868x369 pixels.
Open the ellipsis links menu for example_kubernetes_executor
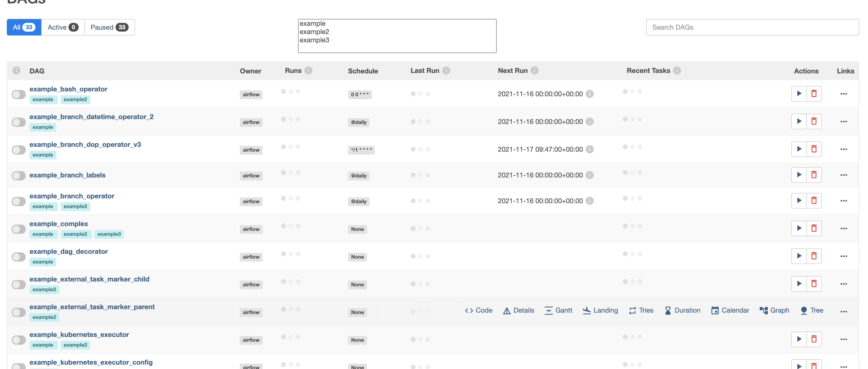tap(843, 339)
